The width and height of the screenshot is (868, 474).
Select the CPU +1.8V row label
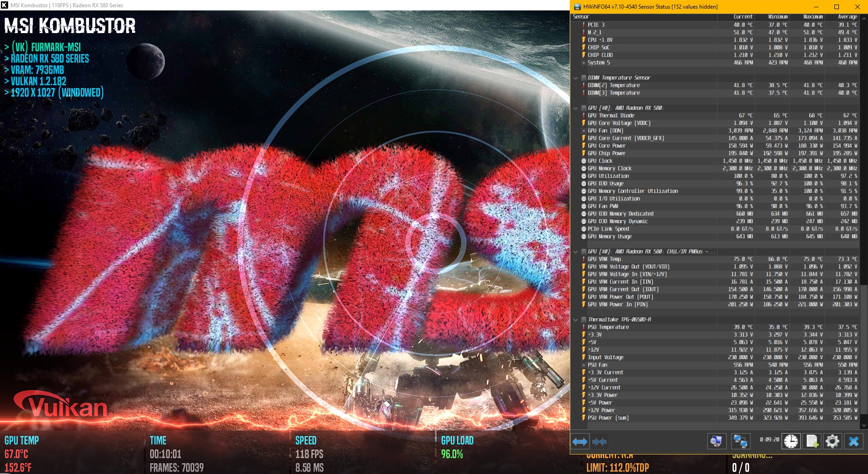600,40
